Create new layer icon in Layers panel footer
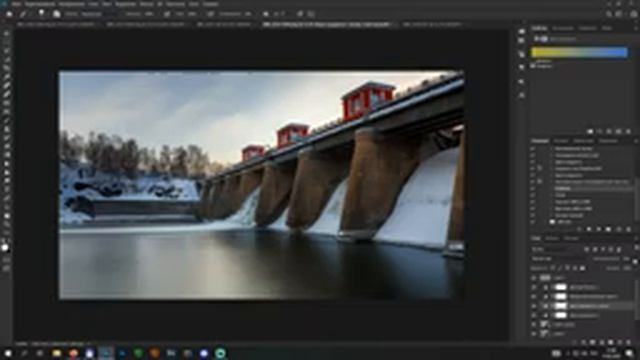Image resolution: width=640 pixels, height=360 pixels. [620, 342]
